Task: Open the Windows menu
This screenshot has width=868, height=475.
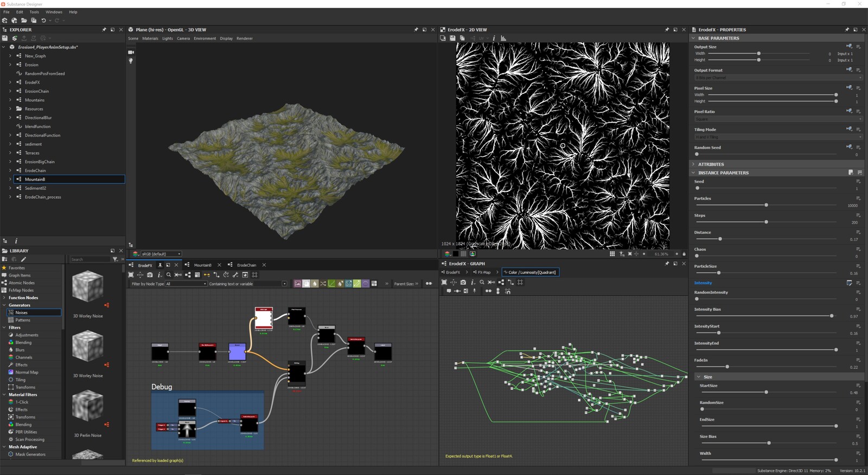Action: click(x=54, y=12)
